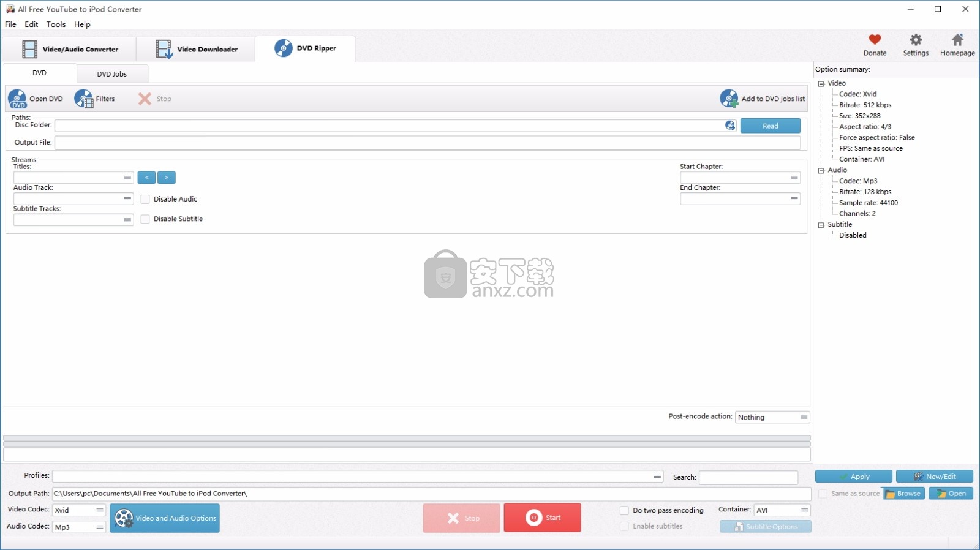The width and height of the screenshot is (980, 550).
Task: Click the Search input field
Action: [748, 477]
